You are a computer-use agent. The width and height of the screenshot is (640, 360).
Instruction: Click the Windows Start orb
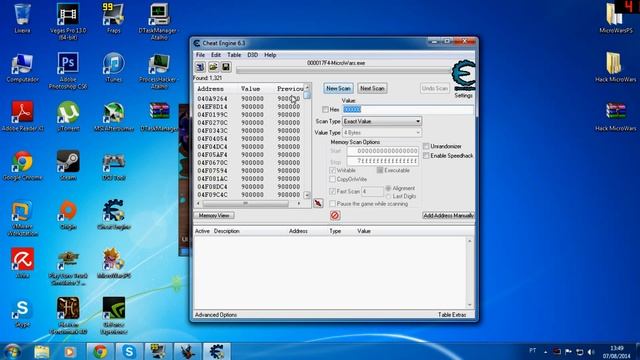[12, 351]
